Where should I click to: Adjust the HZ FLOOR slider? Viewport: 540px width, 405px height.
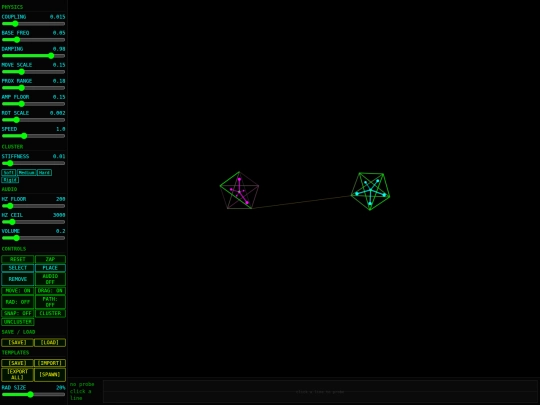point(33,206)
